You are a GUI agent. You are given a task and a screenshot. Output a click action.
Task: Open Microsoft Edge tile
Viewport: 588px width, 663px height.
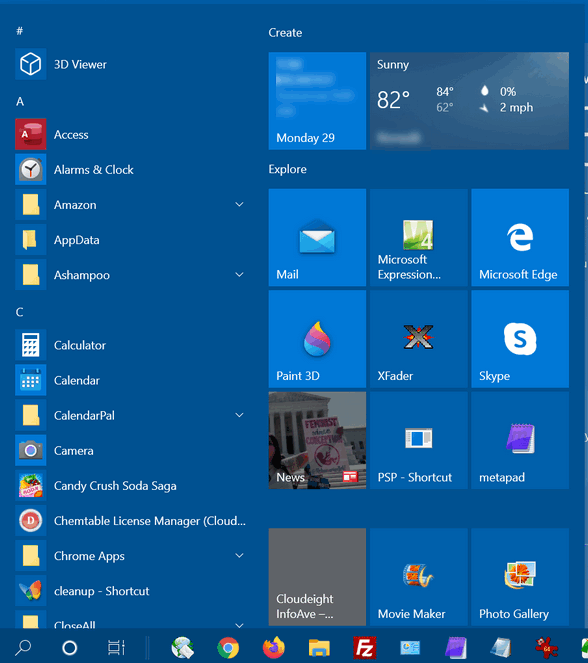point(520,238)
